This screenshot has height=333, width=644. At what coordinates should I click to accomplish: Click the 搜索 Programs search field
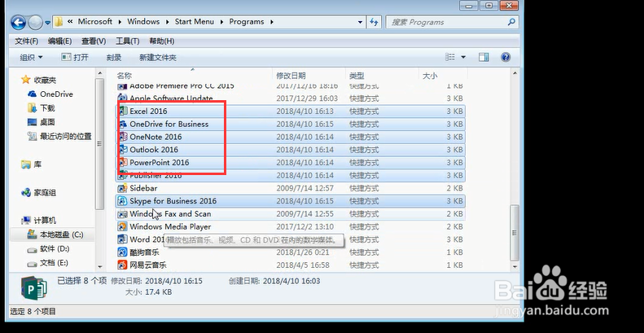tap(452, 22)
